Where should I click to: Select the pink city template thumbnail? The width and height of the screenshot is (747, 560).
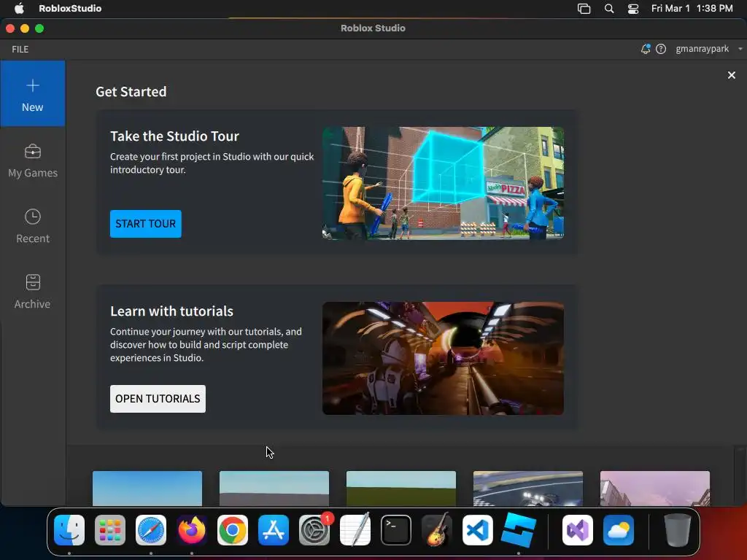(x=655, y=488)
